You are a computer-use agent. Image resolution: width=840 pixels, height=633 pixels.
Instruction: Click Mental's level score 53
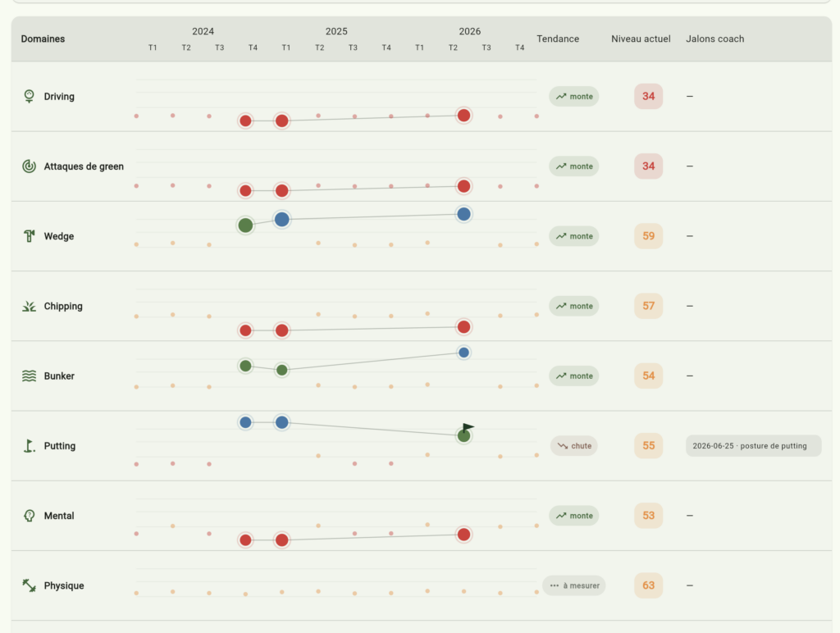click(648, 516)
